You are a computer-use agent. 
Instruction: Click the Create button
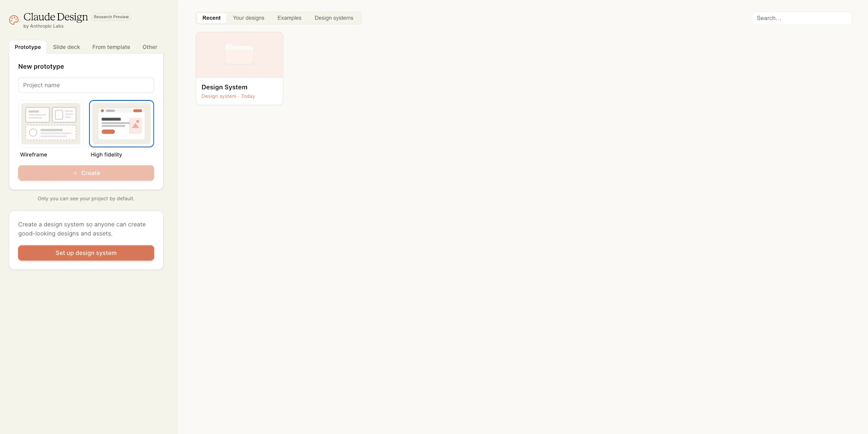point(86,173)
